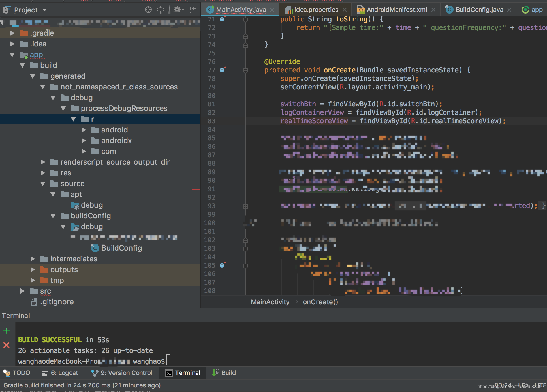
Task: Collapse the selected r folder
Action: [73, 119]
